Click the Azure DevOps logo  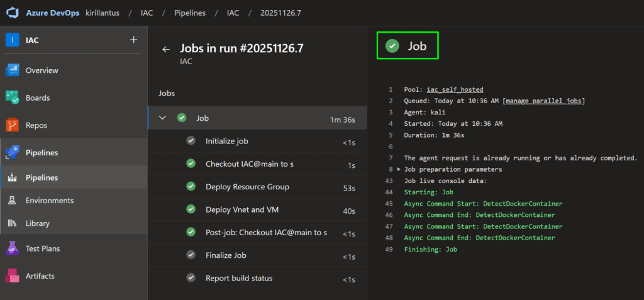[x=14, y=13]
